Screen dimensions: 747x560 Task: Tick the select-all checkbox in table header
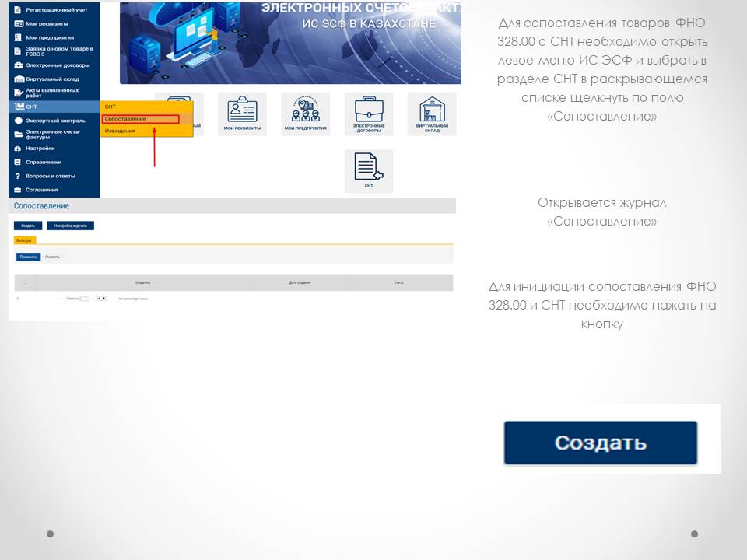[x=24, y=282]
